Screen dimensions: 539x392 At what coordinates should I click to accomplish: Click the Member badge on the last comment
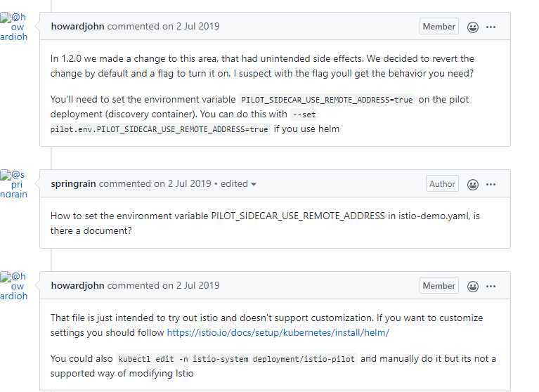point(439,285)
